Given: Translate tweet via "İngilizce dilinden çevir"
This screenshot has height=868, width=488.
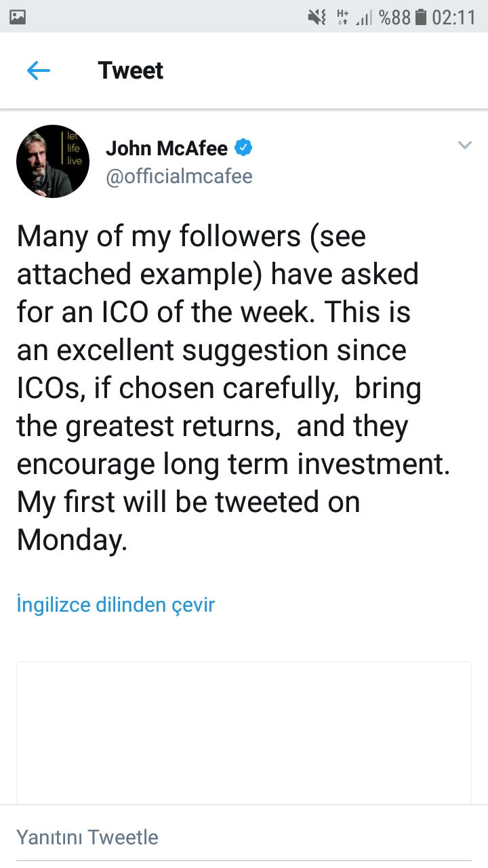Looking at the screenshot, I should point(115,604).
